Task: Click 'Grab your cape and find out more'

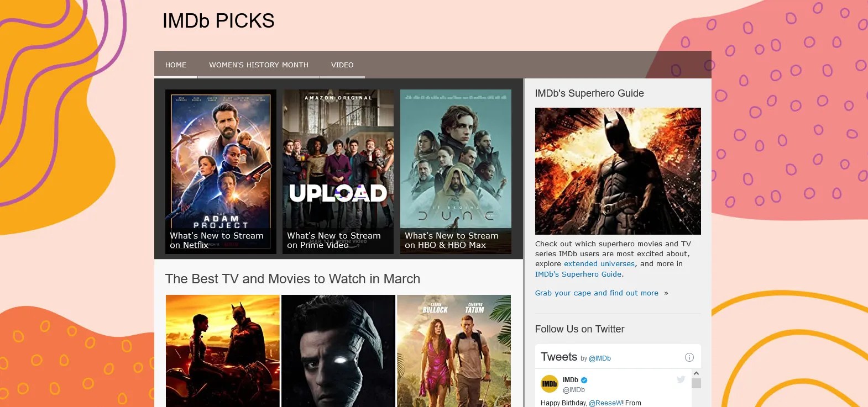Action: coord(597,293)
